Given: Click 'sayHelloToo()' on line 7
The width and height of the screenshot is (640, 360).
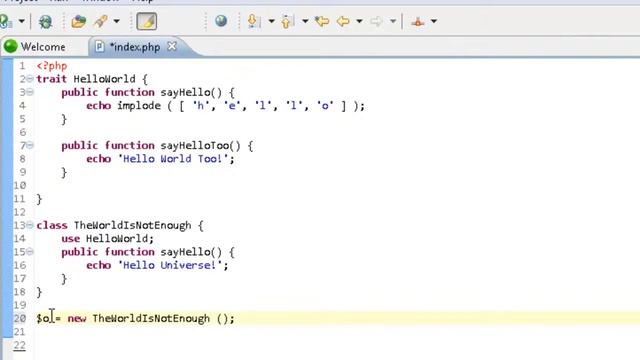Looking at the screenshot, I should pyautogui.click(x=200, y=146).
